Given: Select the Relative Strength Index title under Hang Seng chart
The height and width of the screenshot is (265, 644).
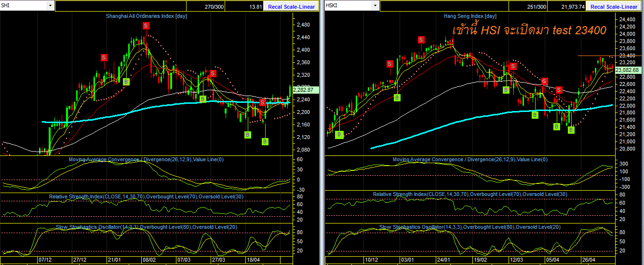Looking at the screenshot, I should [x=470, y=194].
